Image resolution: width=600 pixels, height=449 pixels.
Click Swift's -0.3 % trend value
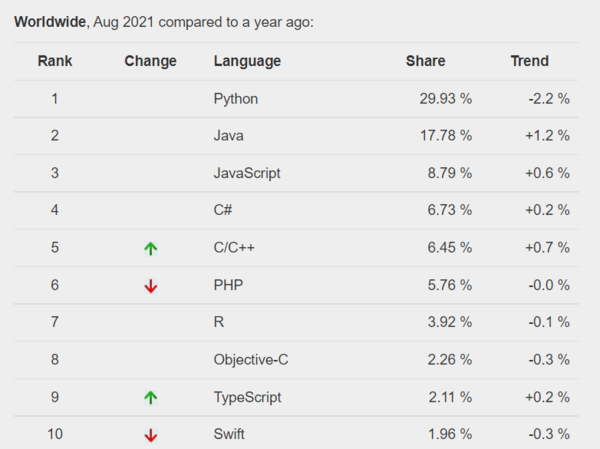547,434
